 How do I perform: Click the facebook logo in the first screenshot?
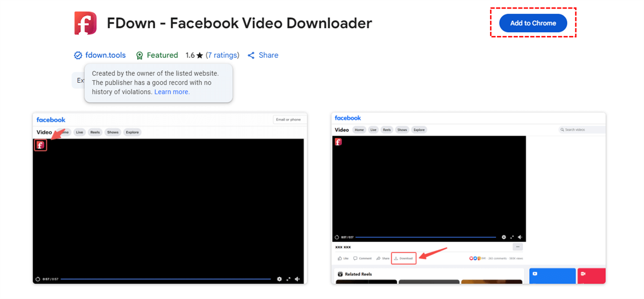point(51,119)
